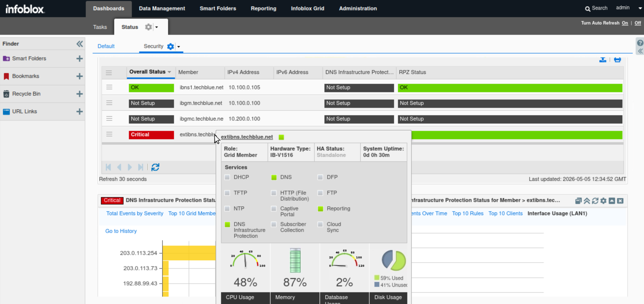Open the help question mark icon
The width and height of the screenshot is (644, 304).
click(640, 43)
